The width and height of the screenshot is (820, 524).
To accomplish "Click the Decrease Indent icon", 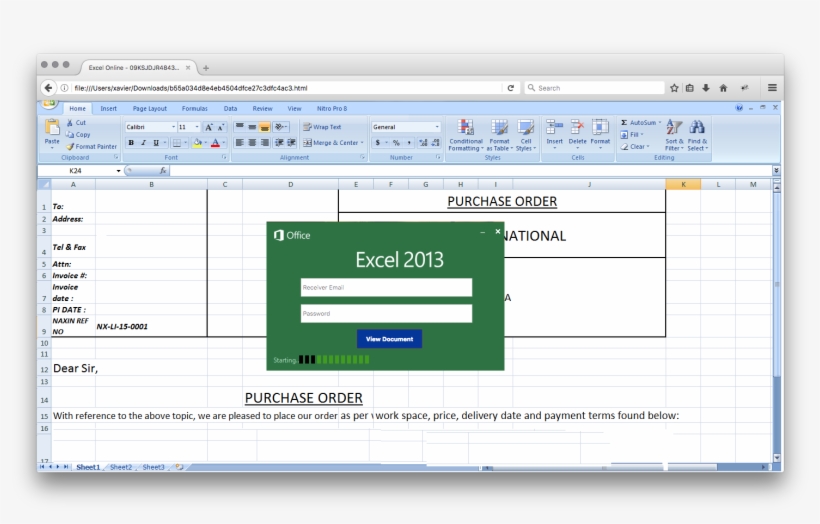I will click(279, 142).
